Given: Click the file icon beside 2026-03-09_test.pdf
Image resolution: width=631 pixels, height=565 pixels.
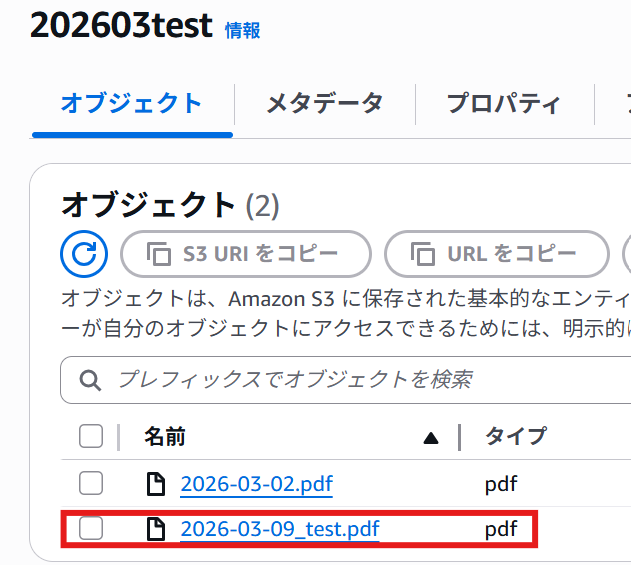Looking at the screenshot, I should (x=156, y=529).
